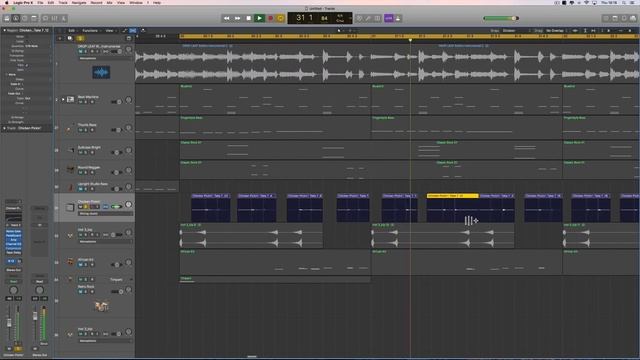Open the tracks area Functions dropdown
This screenshot has height=360, width=640.
(91, 31)
